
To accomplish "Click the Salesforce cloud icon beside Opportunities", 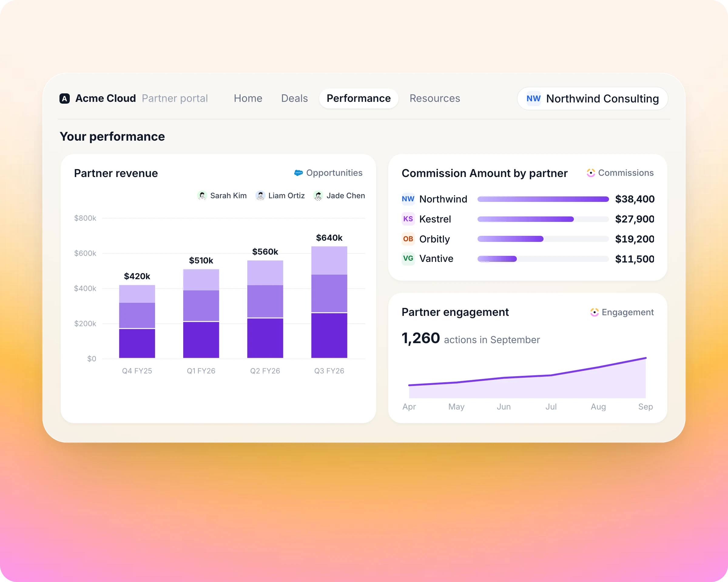I will (298, 173).
